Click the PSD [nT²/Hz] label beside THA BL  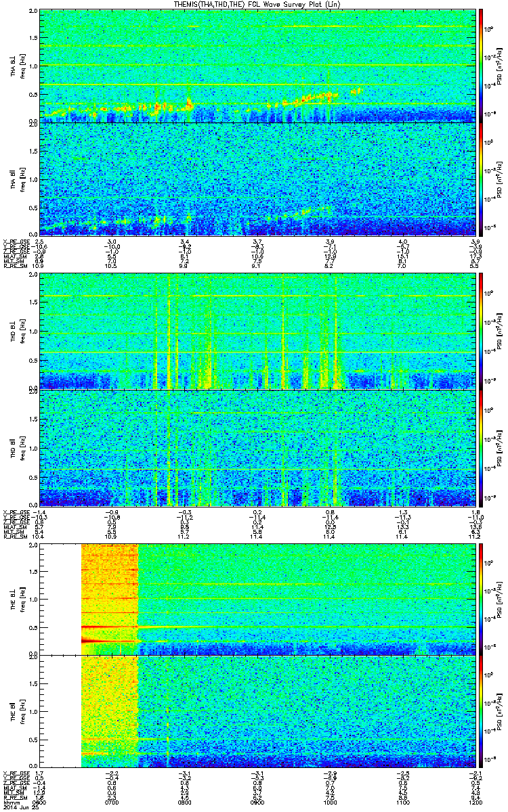coord(500,65)
